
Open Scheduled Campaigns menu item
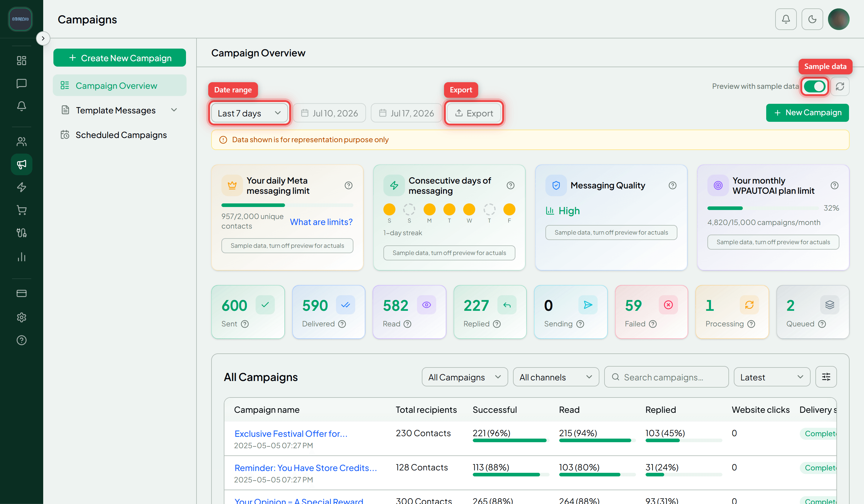(x=120, y=135)
